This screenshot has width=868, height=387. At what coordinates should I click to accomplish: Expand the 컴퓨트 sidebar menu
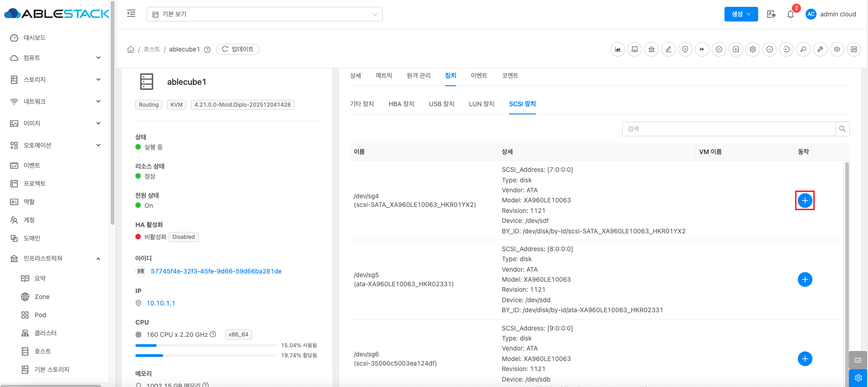click(55, 58)
